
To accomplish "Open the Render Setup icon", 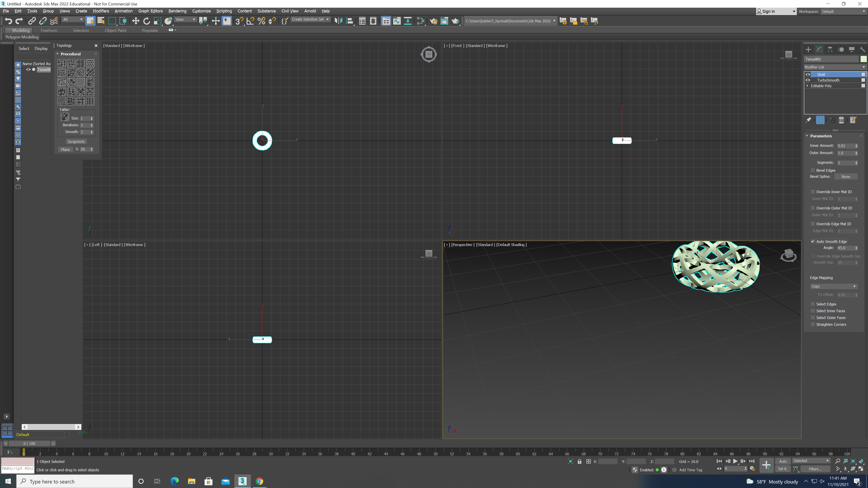I will pos(434,21).
